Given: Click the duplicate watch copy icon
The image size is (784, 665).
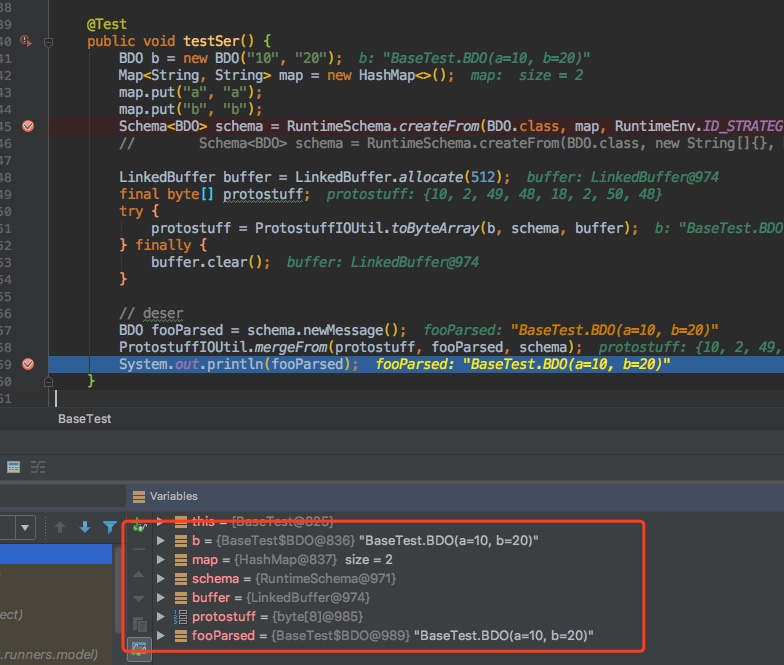Looking at the screenshot, I should coord(139,624).
